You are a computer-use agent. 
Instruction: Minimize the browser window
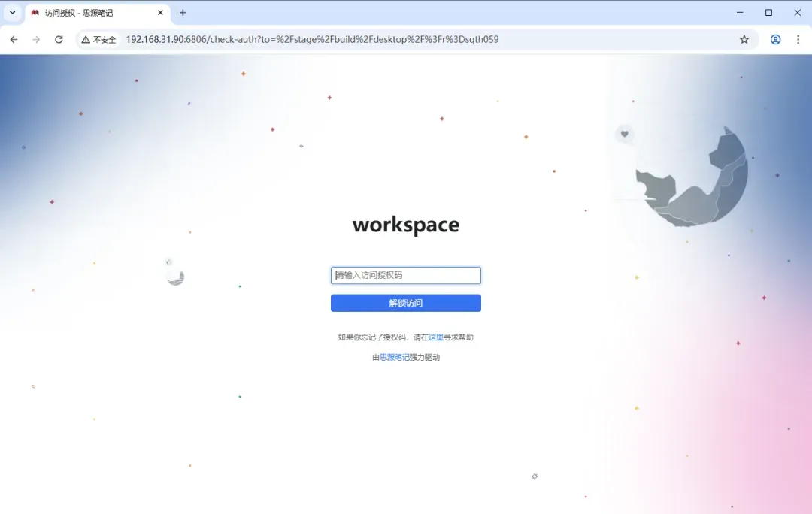(x=740, y=13)
